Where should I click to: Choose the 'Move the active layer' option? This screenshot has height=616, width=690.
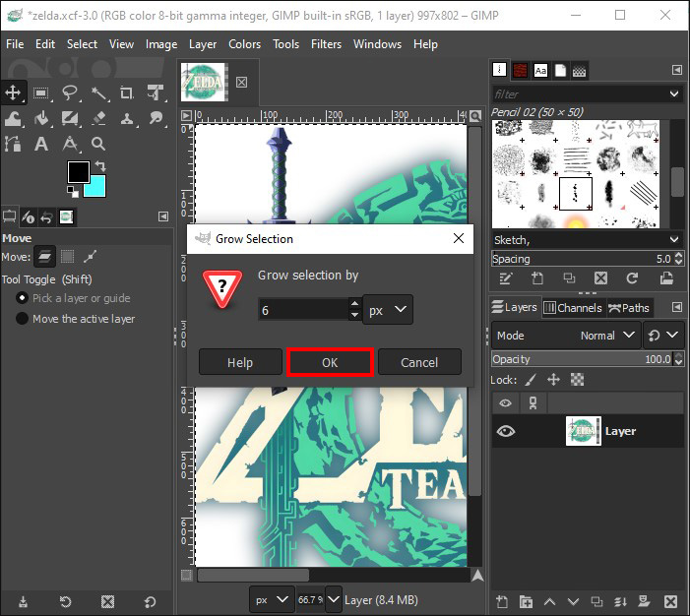[x=22, y=319]
